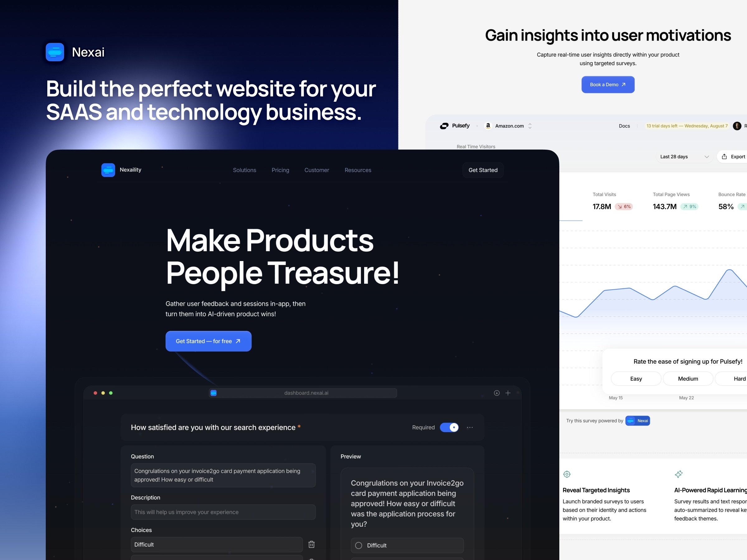Open the Nexaility Solutions dropdown menu
The image size is (747, 560).
(245, 170)
